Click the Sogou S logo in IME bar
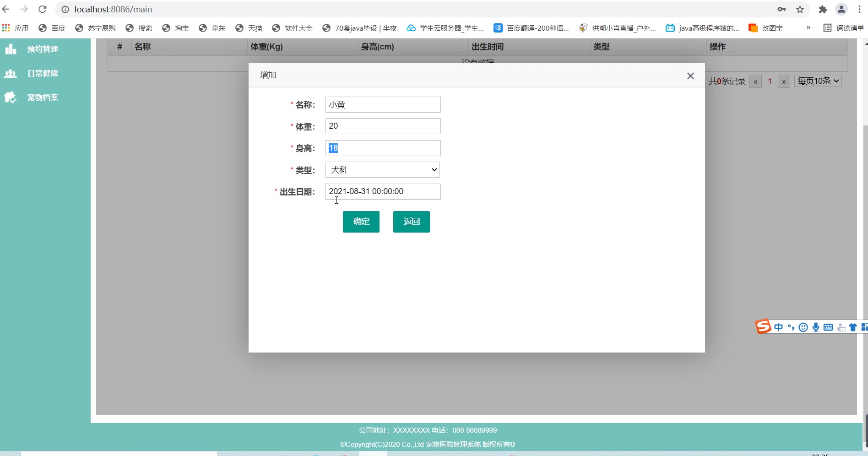 click(763, 326)
